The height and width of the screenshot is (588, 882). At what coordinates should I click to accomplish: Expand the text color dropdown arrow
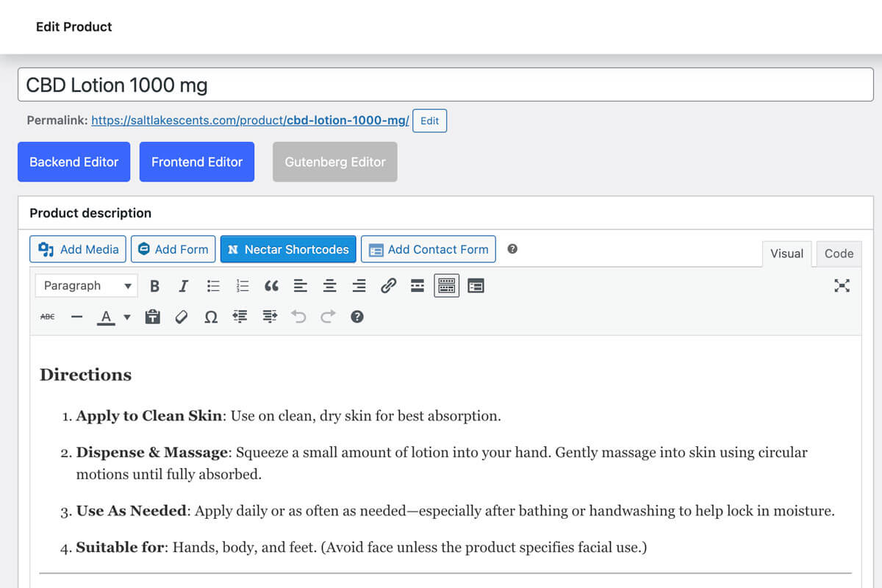pyautogui.click(x=126, y=317)
